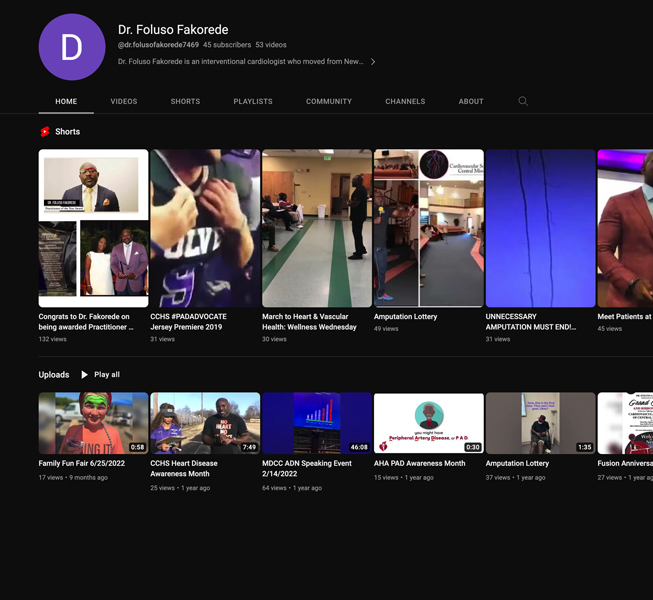This screenshot has height=600, width=653.
Task: Open the COMMUNITY tab
Action: (x=329, y=101)
